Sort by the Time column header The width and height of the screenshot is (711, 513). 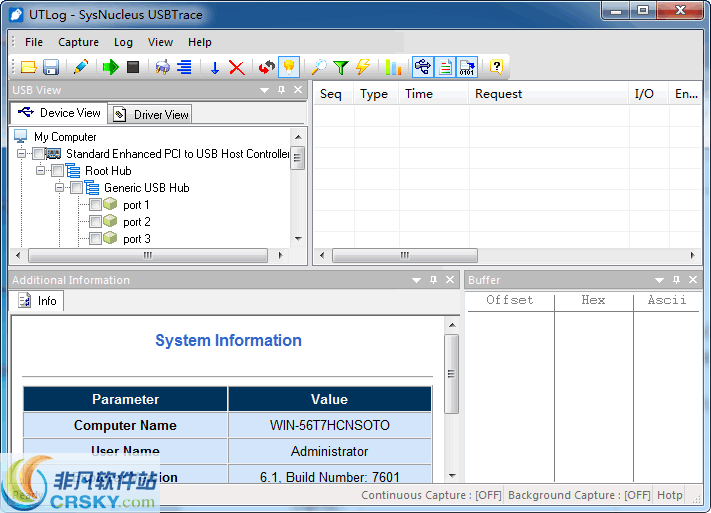click(433, 94)
